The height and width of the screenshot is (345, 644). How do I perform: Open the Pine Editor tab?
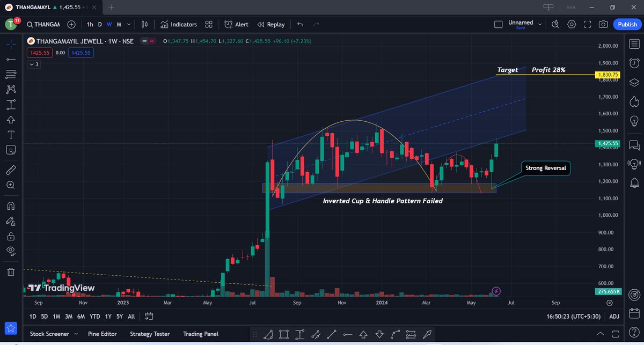pos(102,334)
